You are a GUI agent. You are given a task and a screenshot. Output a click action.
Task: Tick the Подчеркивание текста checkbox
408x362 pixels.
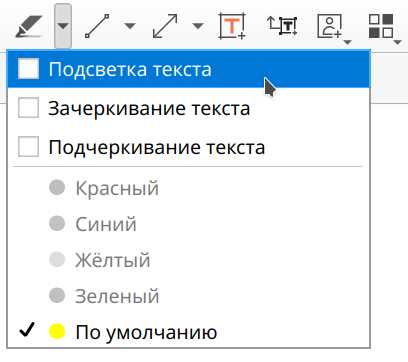coord(28,146)
